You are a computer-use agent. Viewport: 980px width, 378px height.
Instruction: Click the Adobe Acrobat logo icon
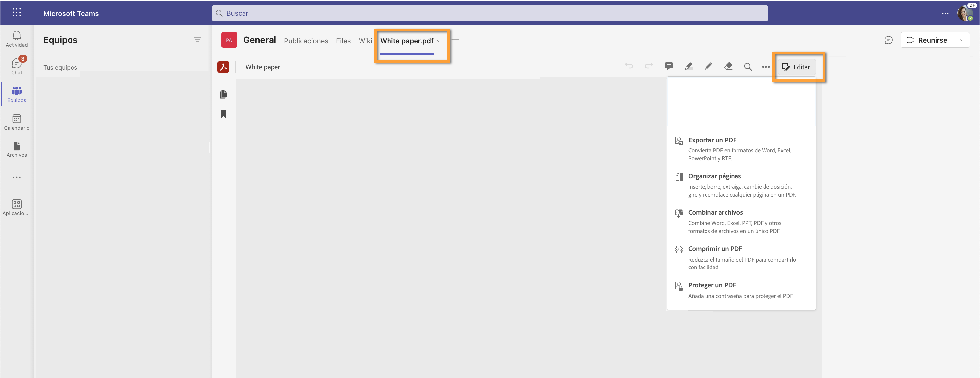point(224,67)
